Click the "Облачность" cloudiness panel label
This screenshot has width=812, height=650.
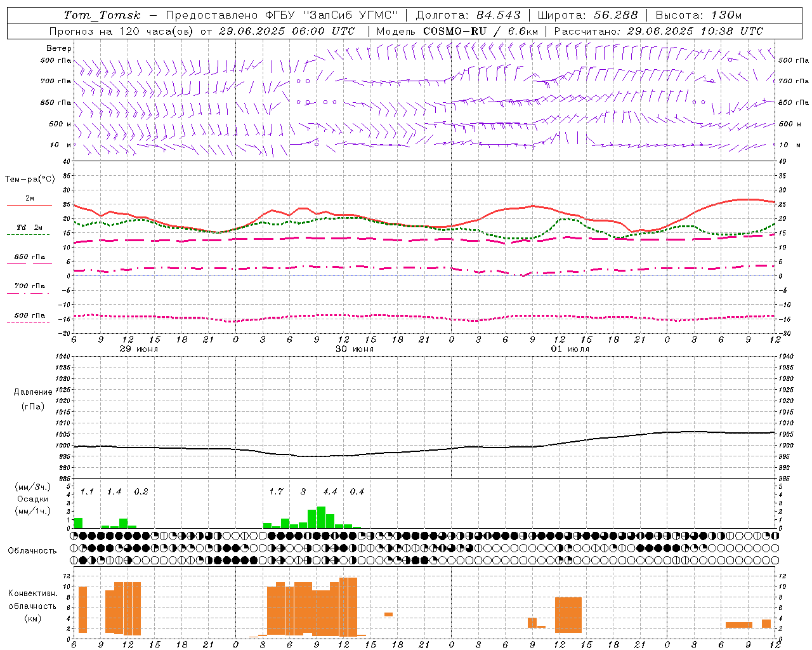32,551
